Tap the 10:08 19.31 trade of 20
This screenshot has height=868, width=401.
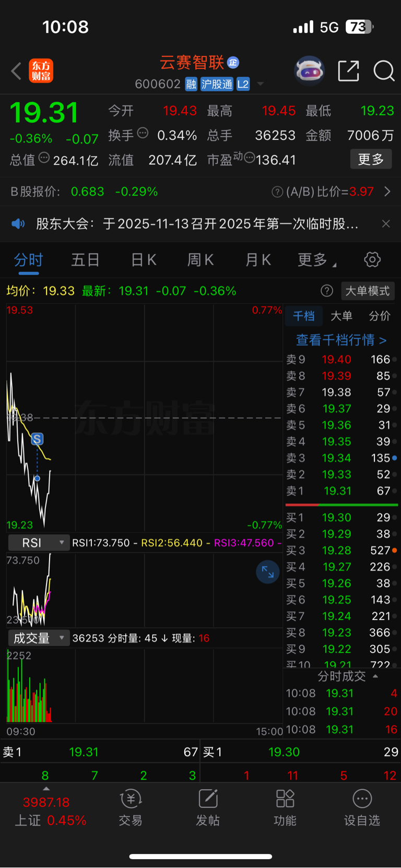[341, 711]
